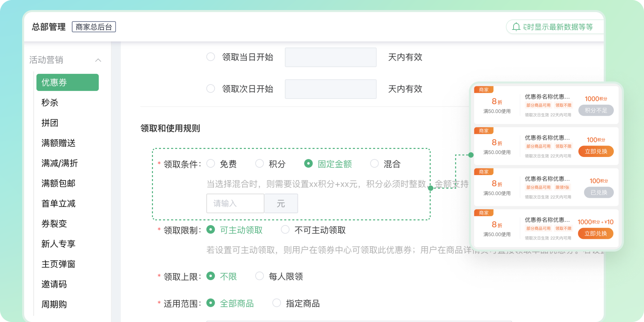Choose 积分 as the claim condition
Screen dimensions: 644x322
click(x=260, y=164)
